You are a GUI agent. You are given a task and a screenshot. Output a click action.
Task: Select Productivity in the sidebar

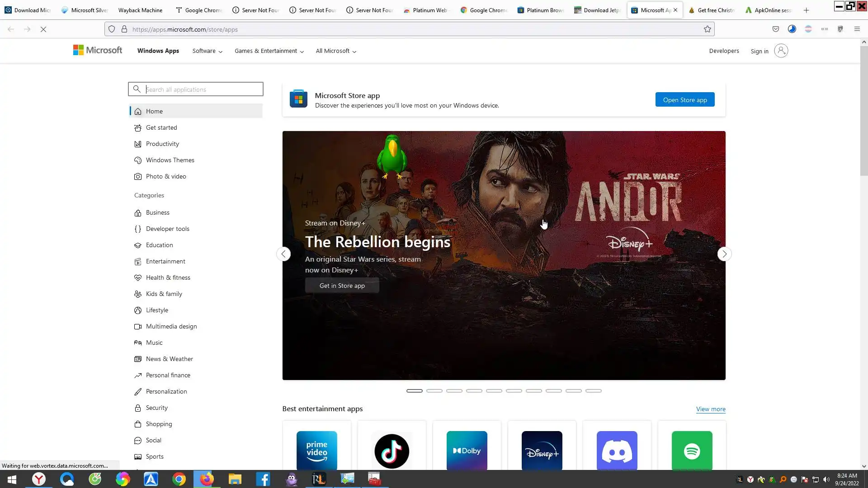coord(162,144)
